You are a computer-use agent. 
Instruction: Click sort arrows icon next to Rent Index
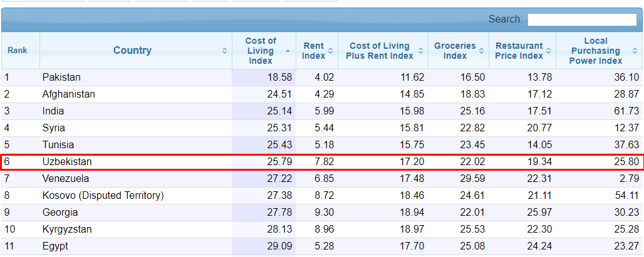[330, 51]
